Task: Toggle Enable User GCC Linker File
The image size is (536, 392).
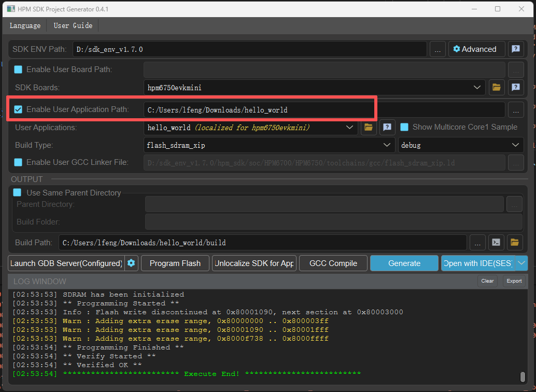Action: (x=18, y=162)
